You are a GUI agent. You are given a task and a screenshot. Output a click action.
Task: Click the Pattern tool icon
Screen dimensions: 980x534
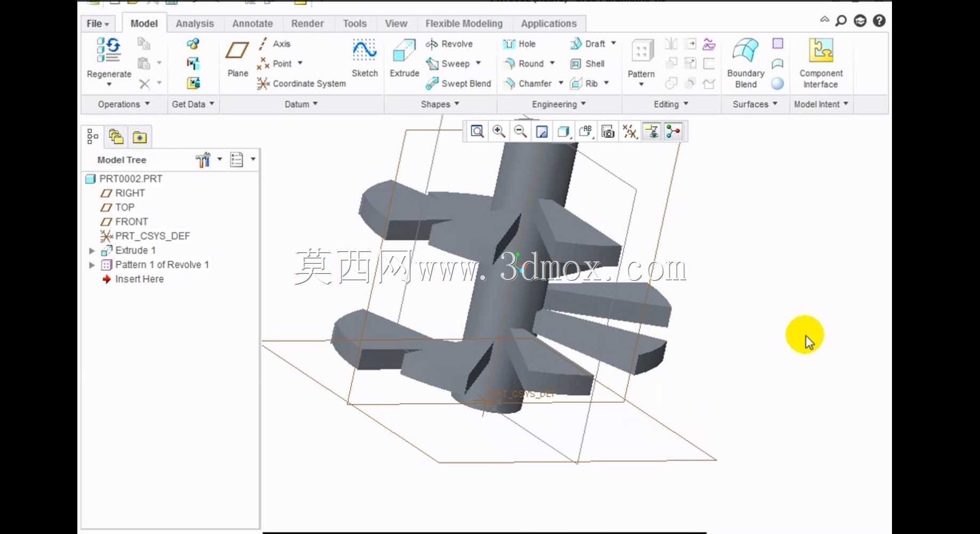tap(642, 51)
